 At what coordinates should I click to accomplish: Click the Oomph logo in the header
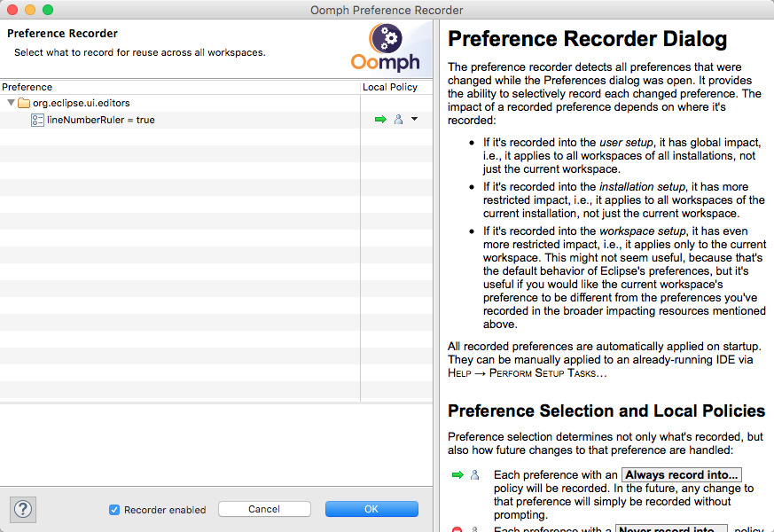(x=386, y=48)
